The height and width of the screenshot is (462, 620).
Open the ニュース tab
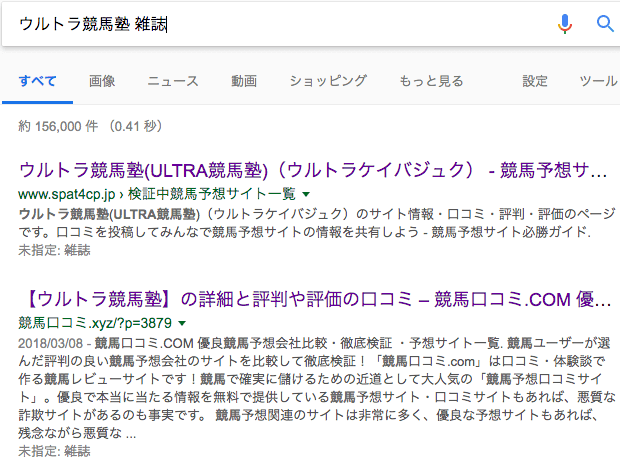coord(173,81)
